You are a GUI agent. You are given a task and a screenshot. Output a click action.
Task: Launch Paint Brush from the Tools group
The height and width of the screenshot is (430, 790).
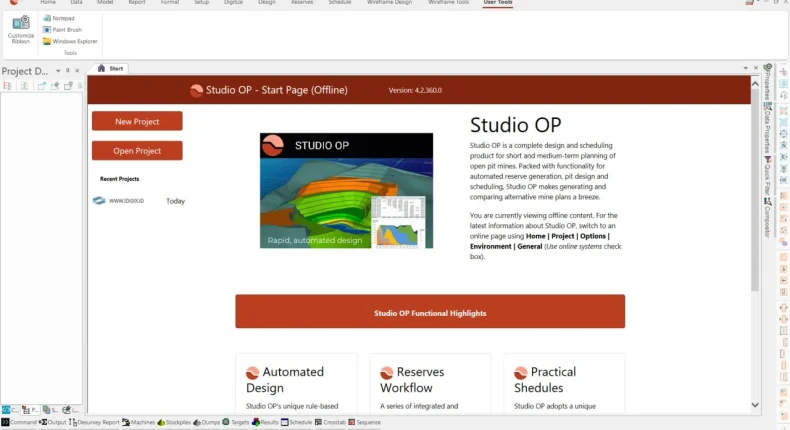[x=62, y=30]
